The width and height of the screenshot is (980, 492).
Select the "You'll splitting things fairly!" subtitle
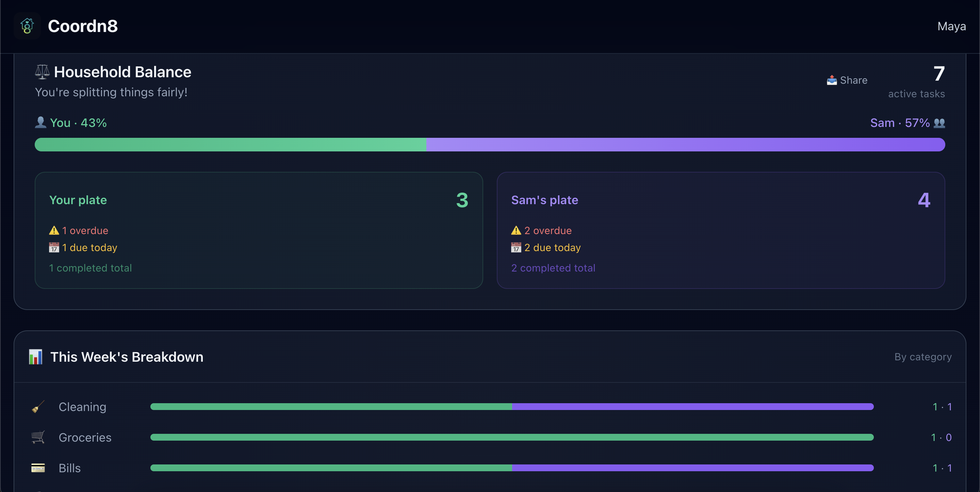(x=111, y=92)
